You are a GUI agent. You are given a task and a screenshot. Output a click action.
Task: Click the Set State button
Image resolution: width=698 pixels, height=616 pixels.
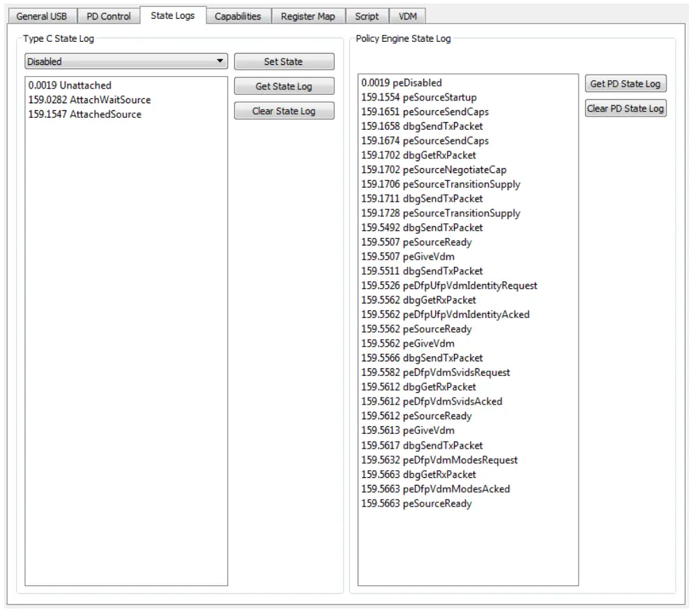(284, 61)
